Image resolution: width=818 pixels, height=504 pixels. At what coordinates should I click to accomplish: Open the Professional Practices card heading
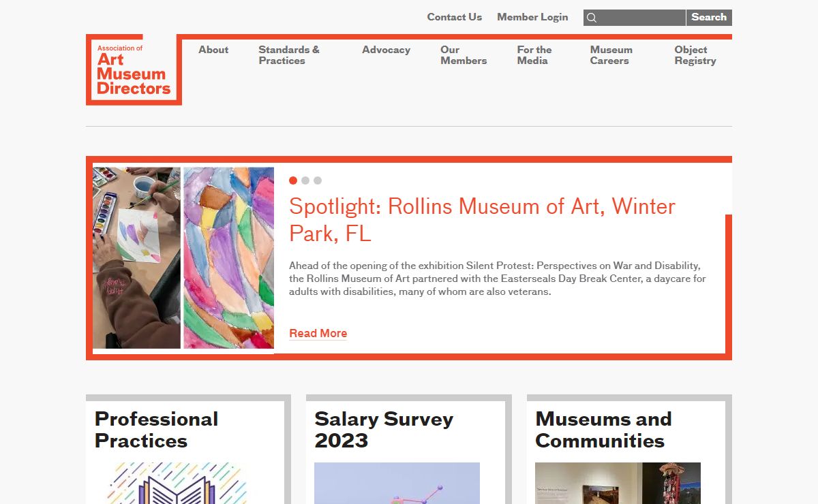pyautogui.click(x=157, y=430)
